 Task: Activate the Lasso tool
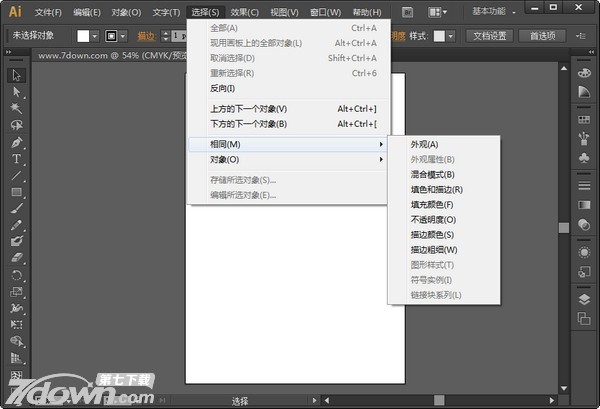(16, 125)
